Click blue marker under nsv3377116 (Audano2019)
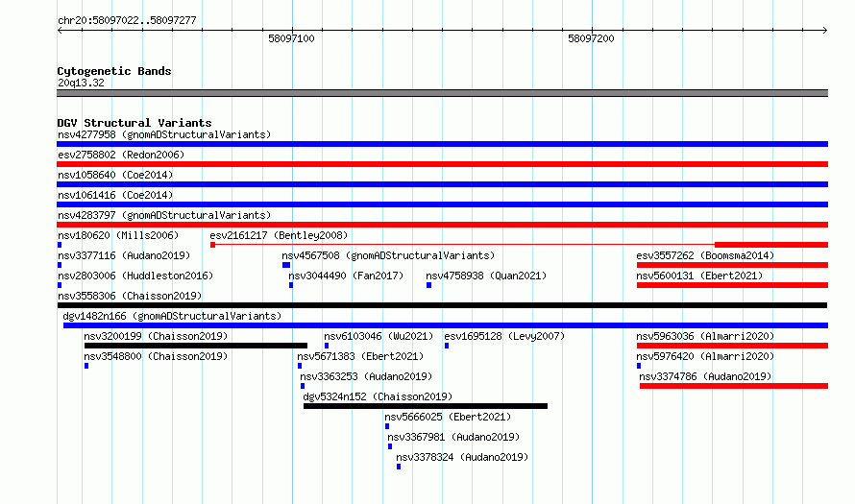This screenshot has height=504, width=855. pyautogui.click(x=60, y=265)
